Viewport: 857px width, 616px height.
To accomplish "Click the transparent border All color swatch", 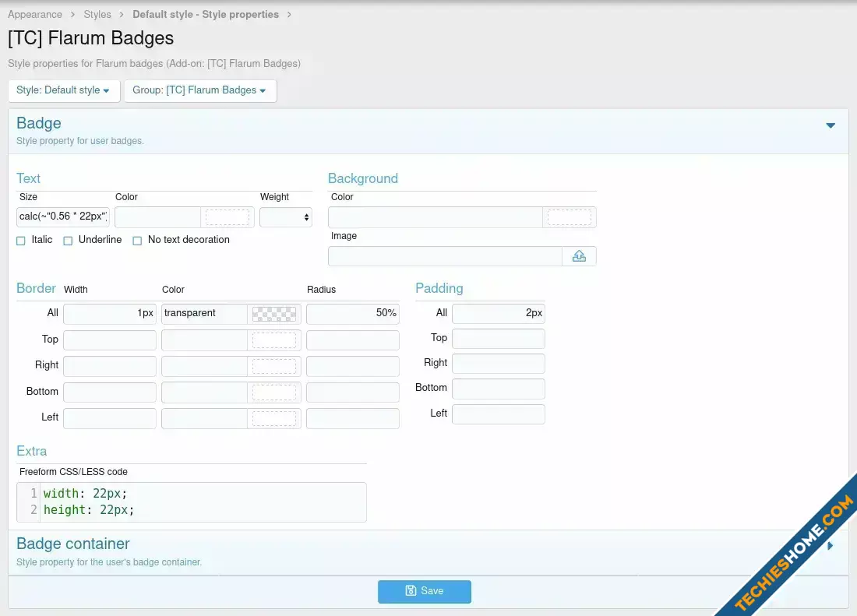I will pyautogui.click(x=273, y=314).
